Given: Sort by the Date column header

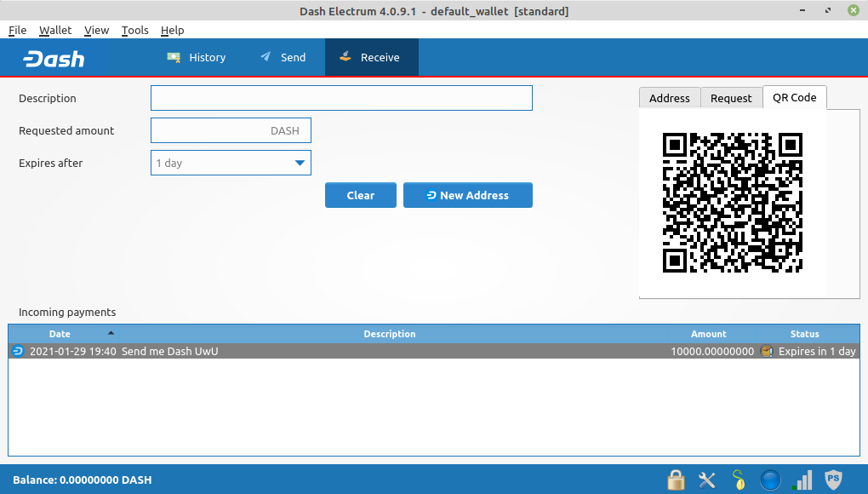Looking at the screenshot, I should 64,334.
